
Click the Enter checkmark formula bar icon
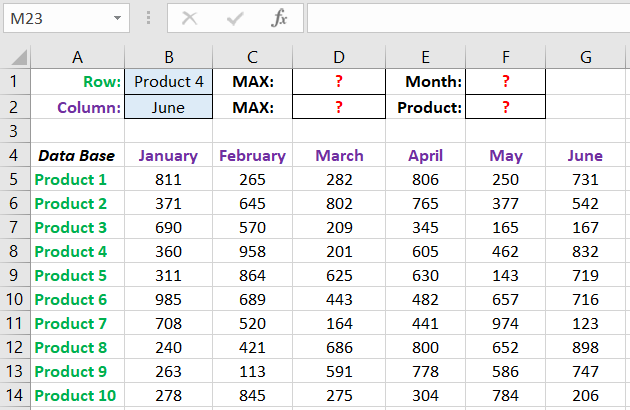pos(235,18)
